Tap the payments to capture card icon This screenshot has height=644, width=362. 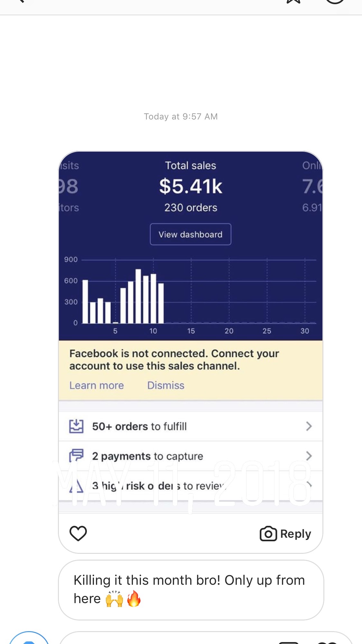[x=76, y=456]
